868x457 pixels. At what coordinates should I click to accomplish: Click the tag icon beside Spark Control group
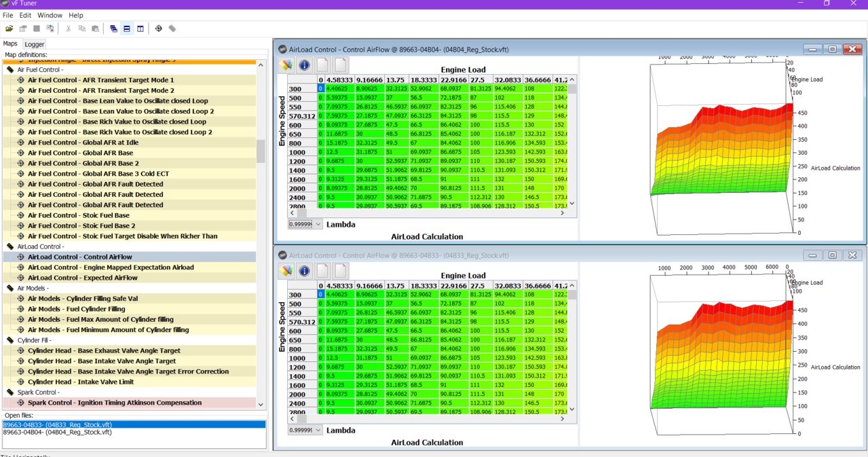(10, 392)
